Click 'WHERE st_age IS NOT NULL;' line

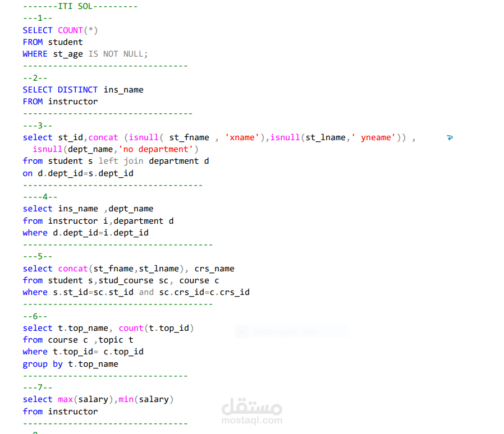point(85,54)
